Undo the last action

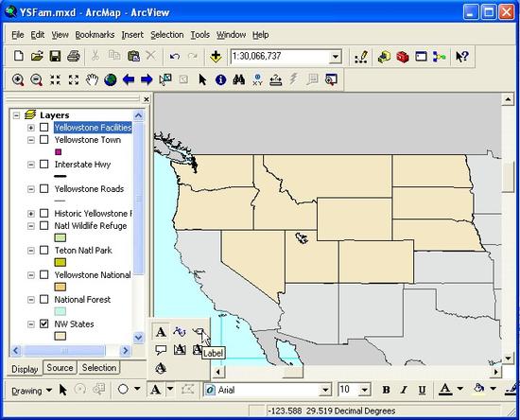[175, 56]
